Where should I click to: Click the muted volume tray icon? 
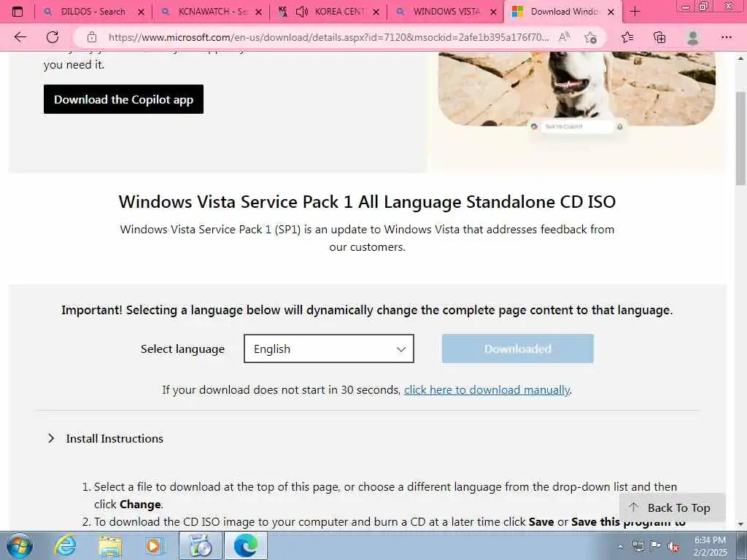673,547
